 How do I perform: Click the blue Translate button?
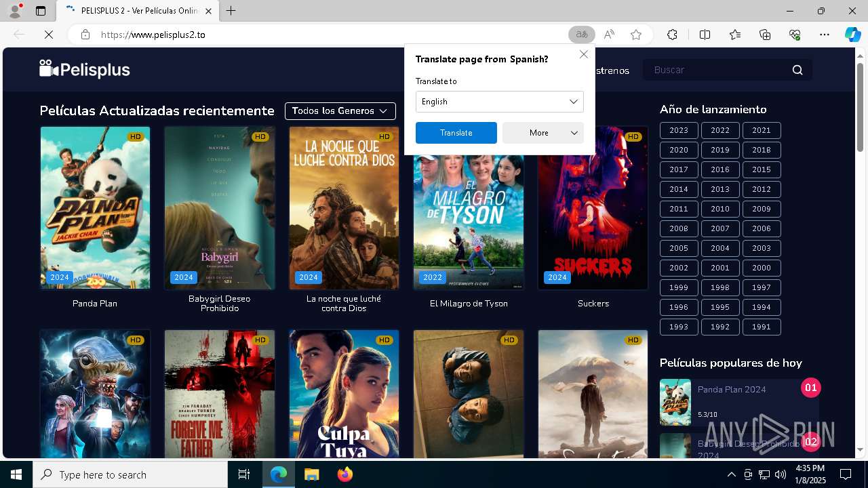(x=456, y=133)
